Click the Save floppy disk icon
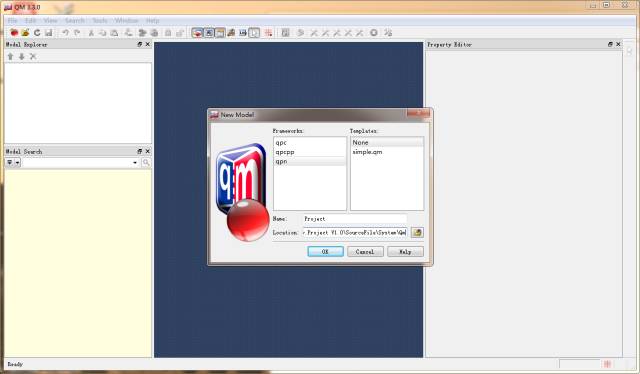The image size is (640, 374). tap(49, 33)
